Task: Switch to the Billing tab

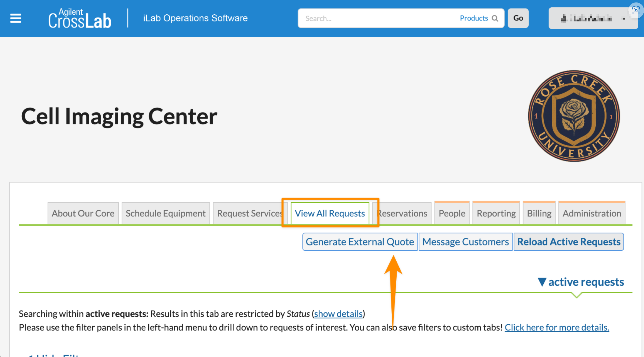Action: tap(539, 213)
